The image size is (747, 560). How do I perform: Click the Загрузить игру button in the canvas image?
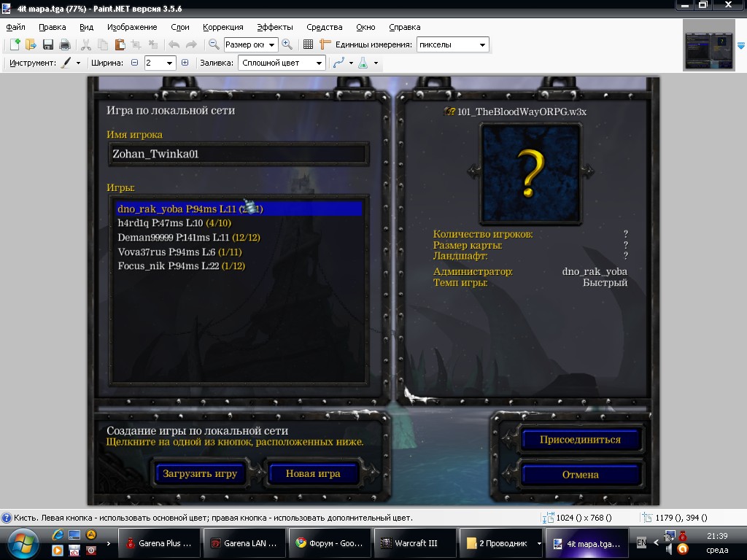tap(200, 473)
